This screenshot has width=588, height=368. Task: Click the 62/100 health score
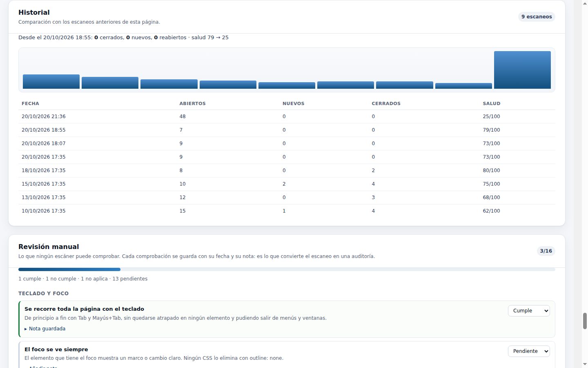point(491,211)
